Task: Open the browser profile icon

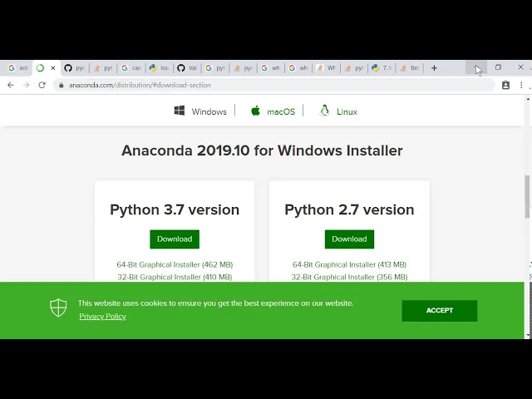Action: click(505, 85)
